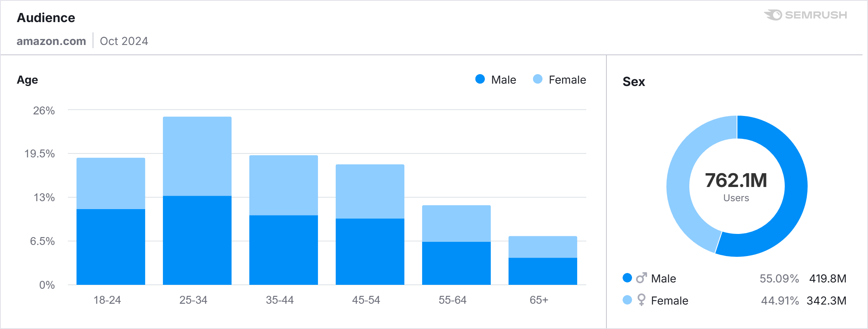Click the Male 55.09% percentage value
868x329 pixels.
779,279
